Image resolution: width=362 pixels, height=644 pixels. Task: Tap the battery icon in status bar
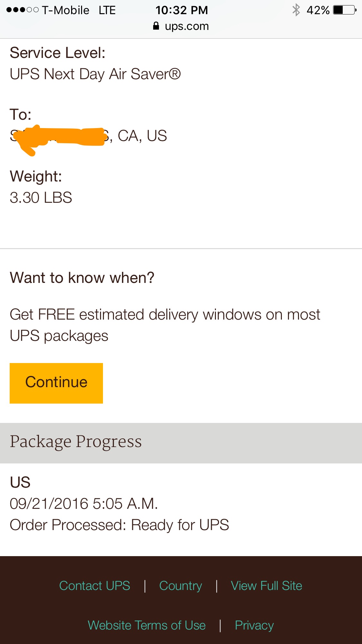(345, 10)
